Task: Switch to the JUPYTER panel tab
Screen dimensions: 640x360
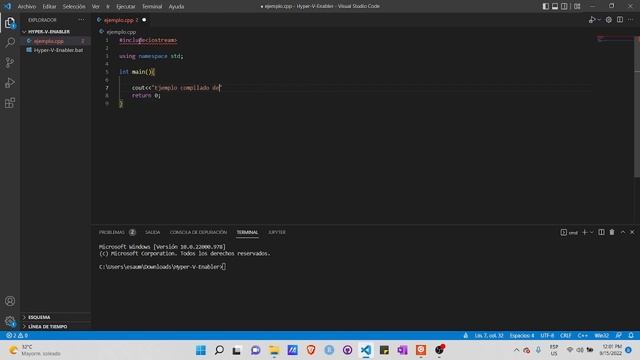Action: tap(277, 232)
